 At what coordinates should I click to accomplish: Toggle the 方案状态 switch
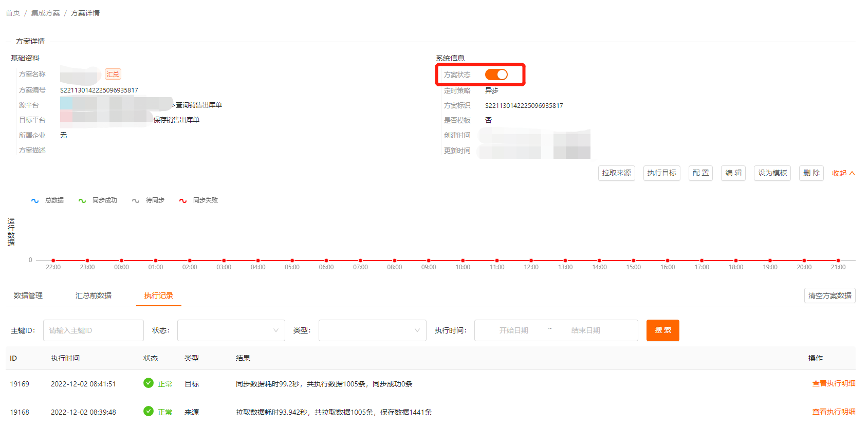pos(496,75)
